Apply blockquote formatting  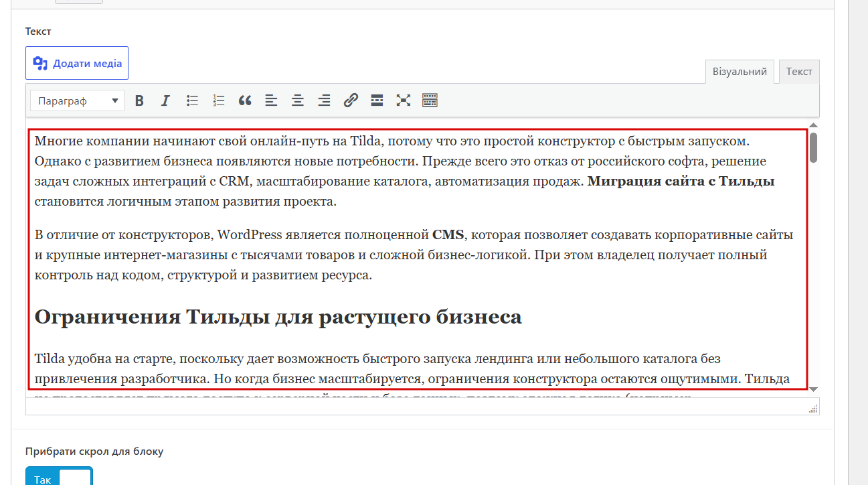pos(245,100)
